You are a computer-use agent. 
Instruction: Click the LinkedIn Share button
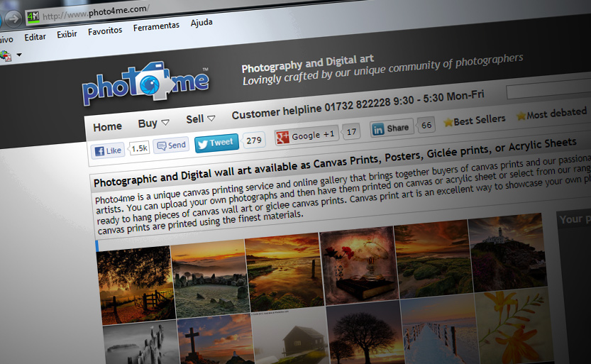(x=391, y=128)
